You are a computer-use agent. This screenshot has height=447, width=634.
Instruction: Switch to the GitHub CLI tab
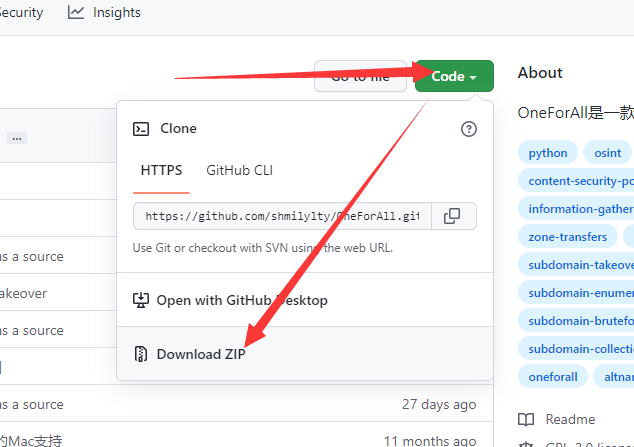[x=239, y=170]
